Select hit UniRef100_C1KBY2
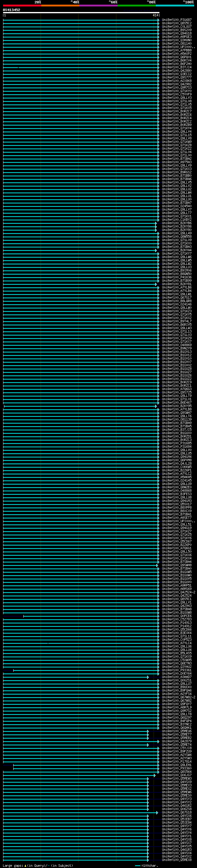197x868 pixels. click(176, 220)
